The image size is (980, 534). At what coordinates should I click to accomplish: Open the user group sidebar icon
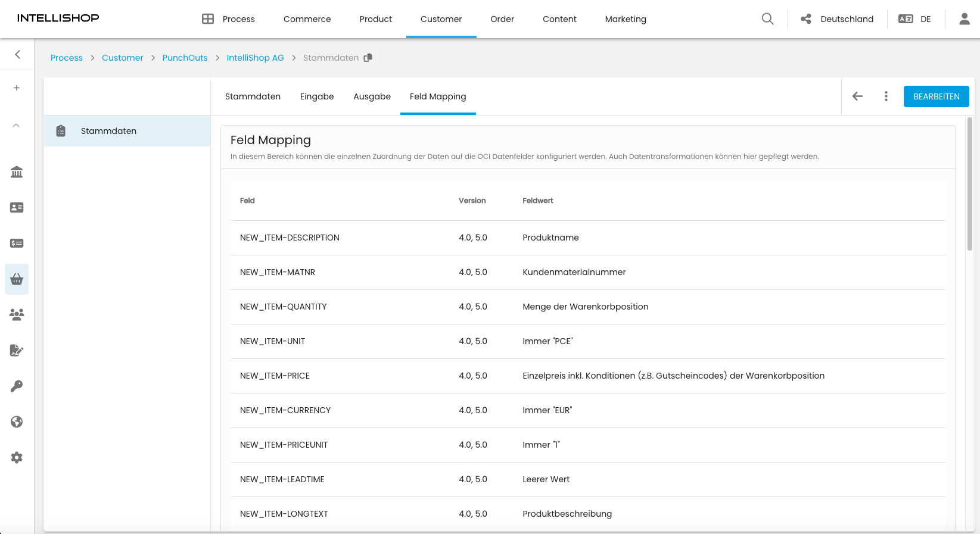17,315
